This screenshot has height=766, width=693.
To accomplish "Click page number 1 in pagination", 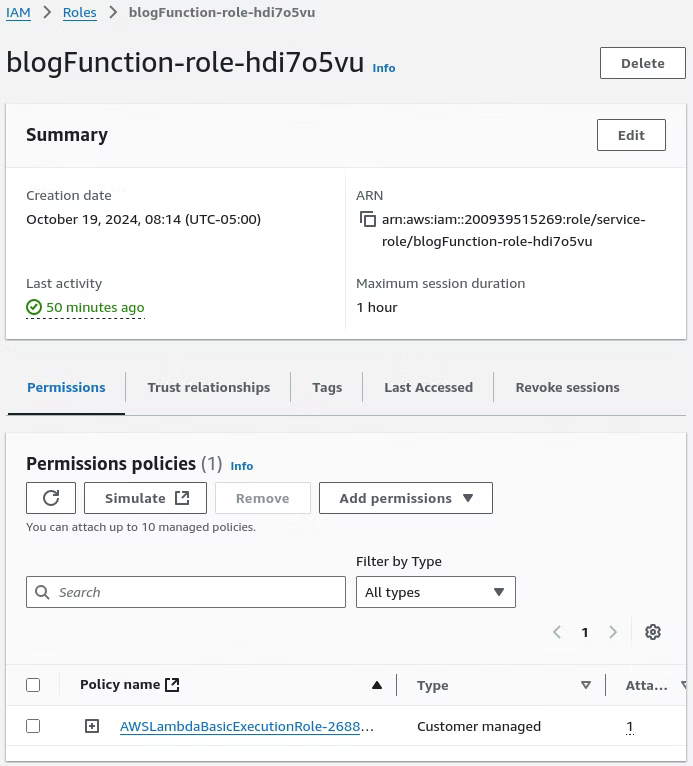I will click(585, 633).
